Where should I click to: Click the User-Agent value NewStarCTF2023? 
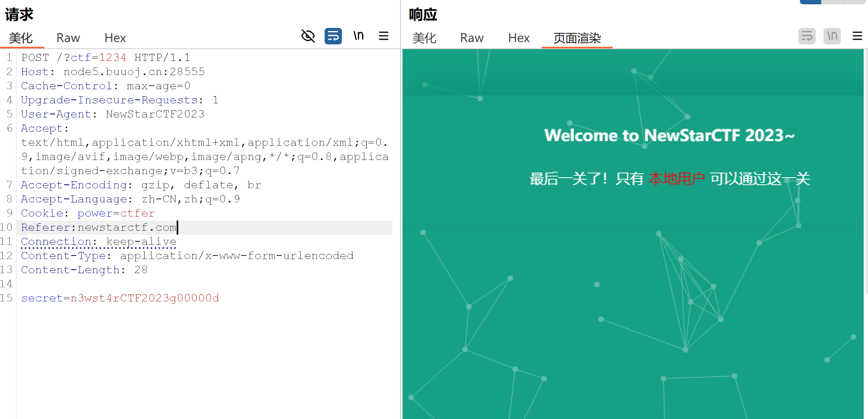(x=155, y=114)
